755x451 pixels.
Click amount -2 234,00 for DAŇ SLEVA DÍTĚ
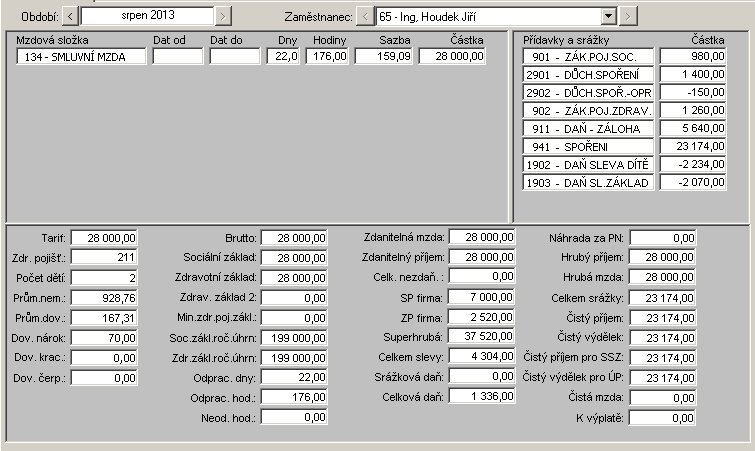[x=693, y=164]
